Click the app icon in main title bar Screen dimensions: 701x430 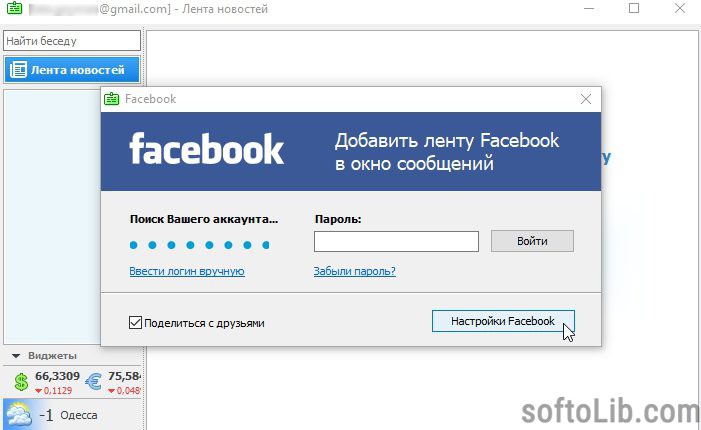pyautogui.click(x=14, y=8)
